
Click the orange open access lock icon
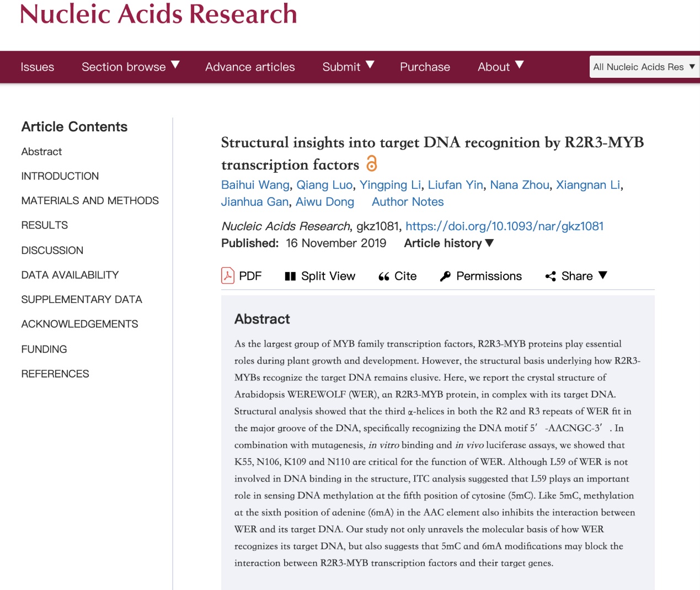[x=372, y=164]
